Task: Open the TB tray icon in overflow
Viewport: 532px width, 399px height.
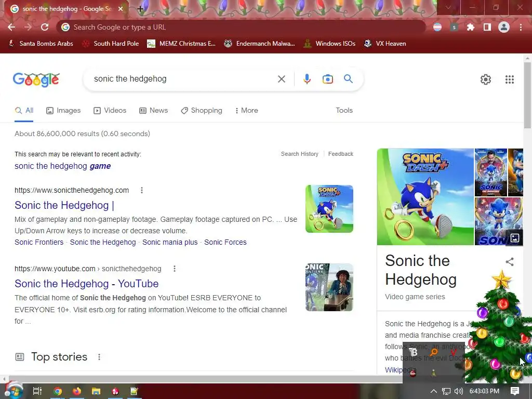Action: pyautogui.click(x=413, y=352)
